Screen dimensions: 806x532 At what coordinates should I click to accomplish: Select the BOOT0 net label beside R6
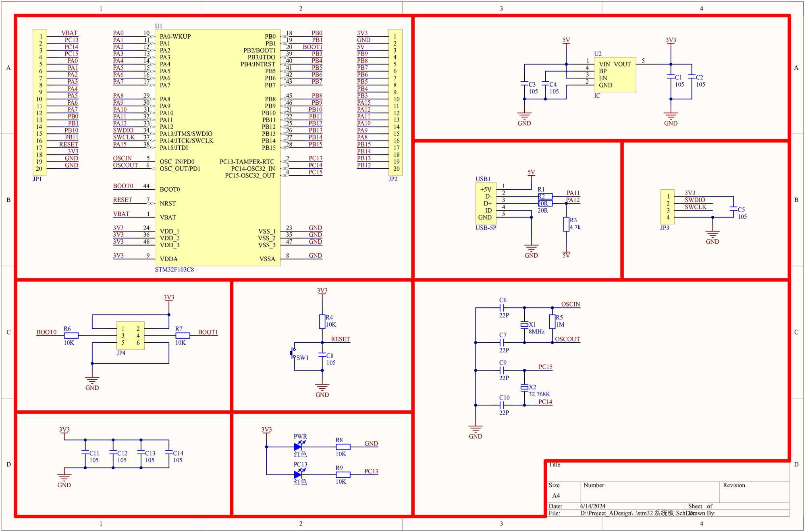pyautogui.click(x=46, y=332)
